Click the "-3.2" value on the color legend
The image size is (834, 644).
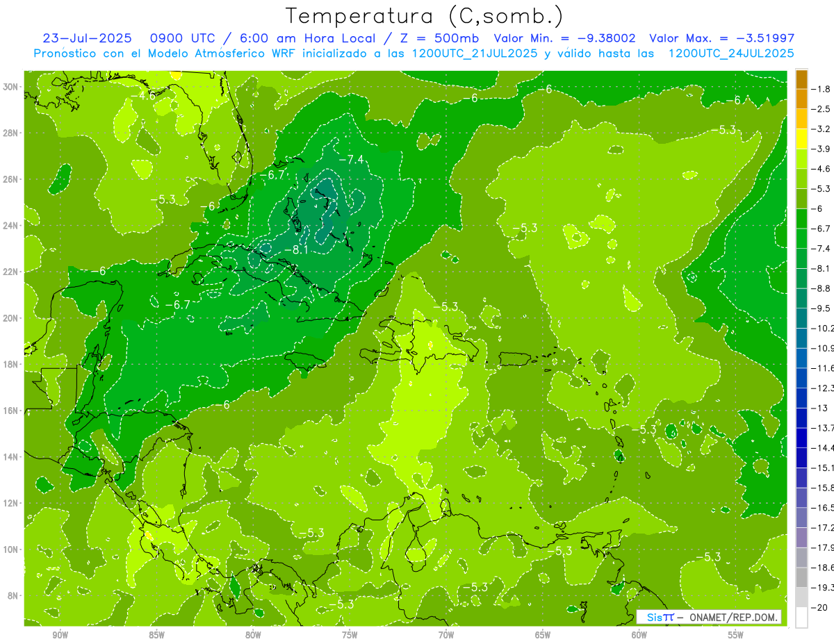(x=822, y=129)
